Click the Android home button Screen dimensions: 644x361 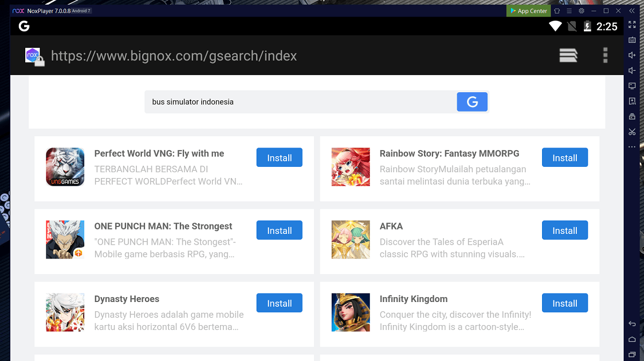pyautogui.click(x=632, y=339)
